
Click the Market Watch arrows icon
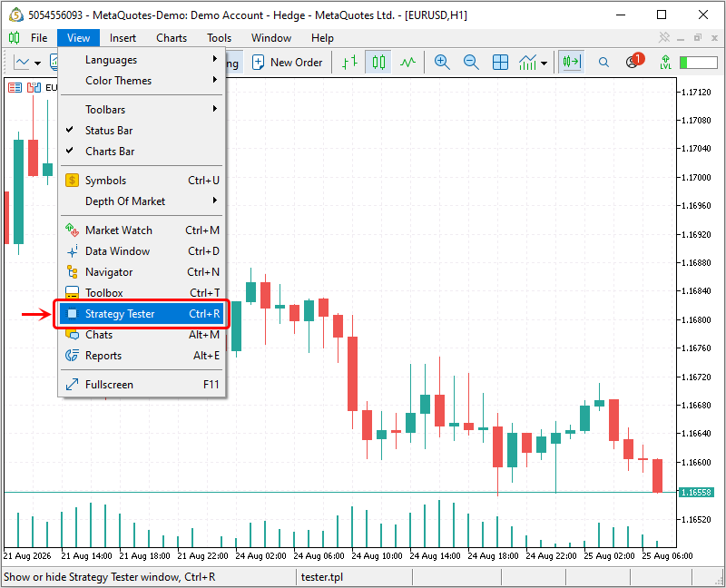click(73, 230)
